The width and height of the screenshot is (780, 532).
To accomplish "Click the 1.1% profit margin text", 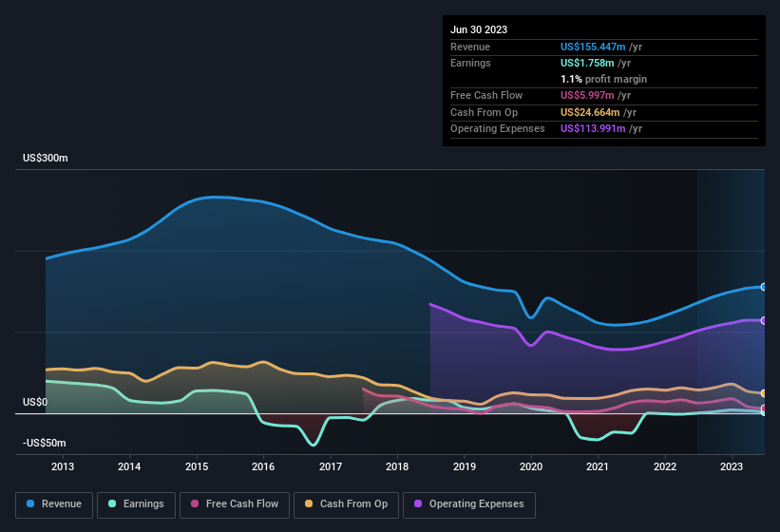I will coord(603,79).
